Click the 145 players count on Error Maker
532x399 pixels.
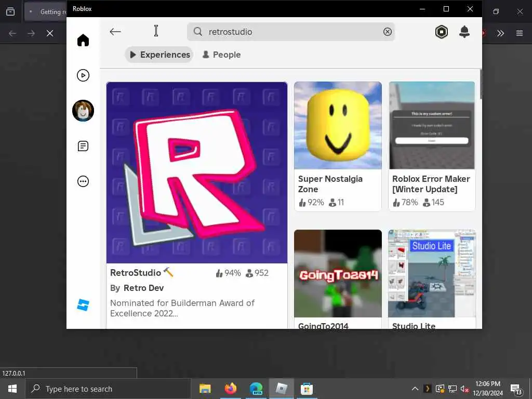434,203
